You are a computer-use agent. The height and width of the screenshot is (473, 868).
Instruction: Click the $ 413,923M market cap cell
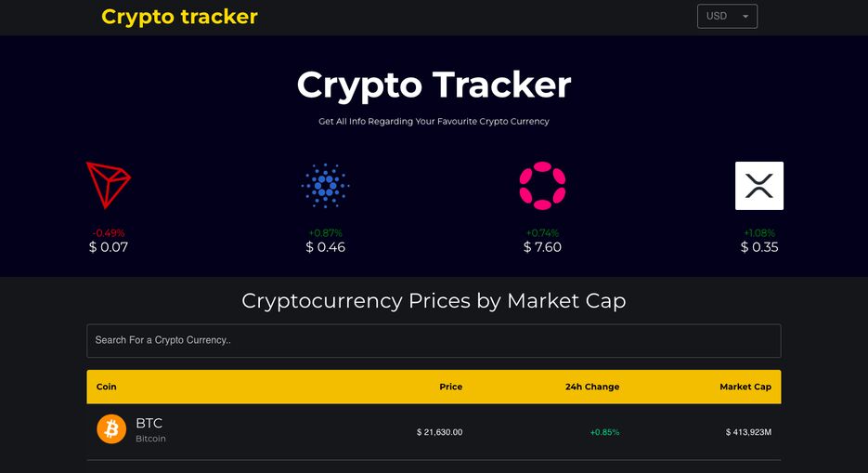click(748, 432)
